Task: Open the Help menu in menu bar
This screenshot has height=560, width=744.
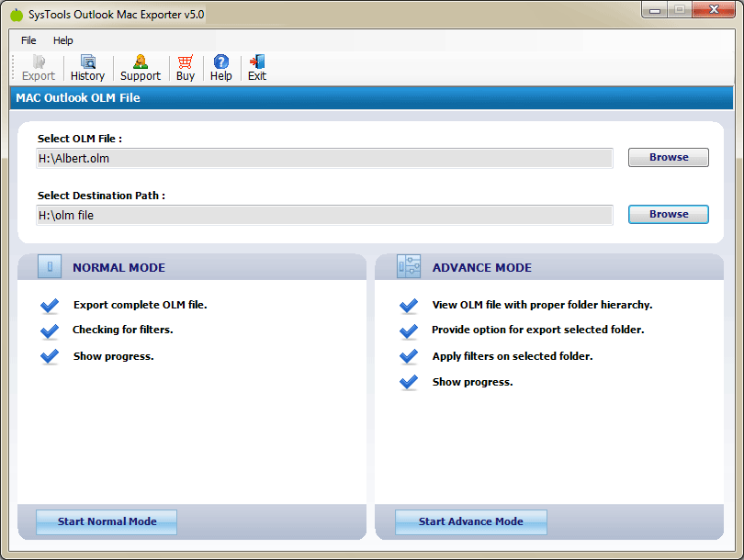Action: point(63,40)
